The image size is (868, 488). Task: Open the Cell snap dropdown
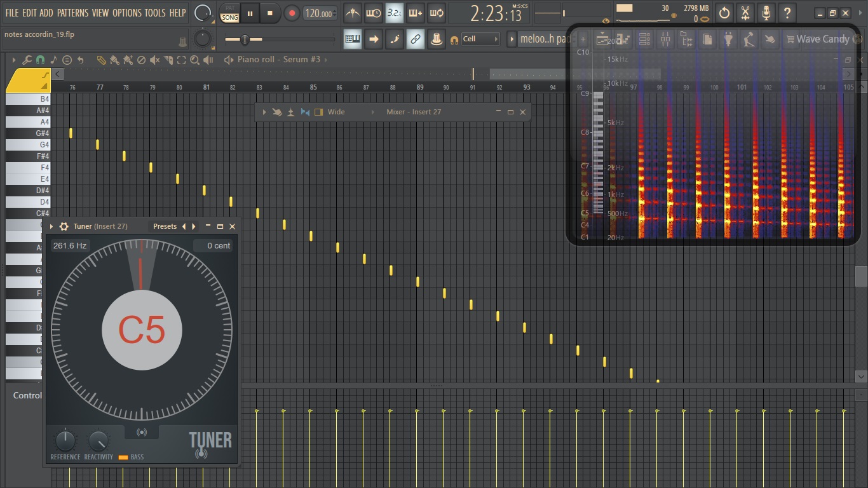coord(480,39)
